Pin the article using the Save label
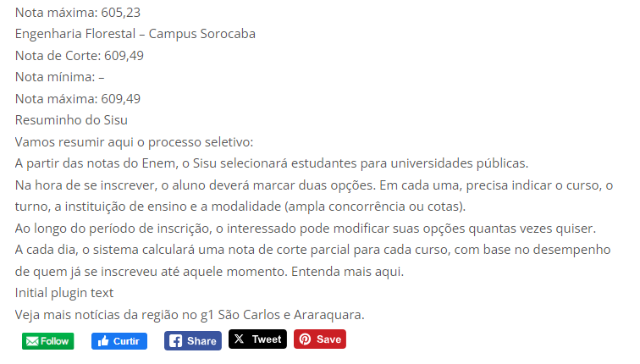Image resolution: width=640 pixels, height=364 pixels. tap(328, 339)
